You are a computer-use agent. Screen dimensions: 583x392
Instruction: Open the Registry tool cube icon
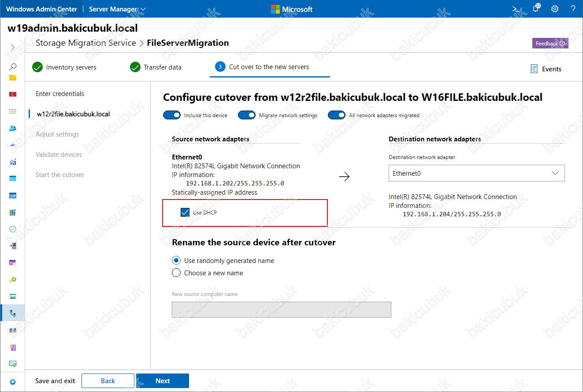pos(13,212)
